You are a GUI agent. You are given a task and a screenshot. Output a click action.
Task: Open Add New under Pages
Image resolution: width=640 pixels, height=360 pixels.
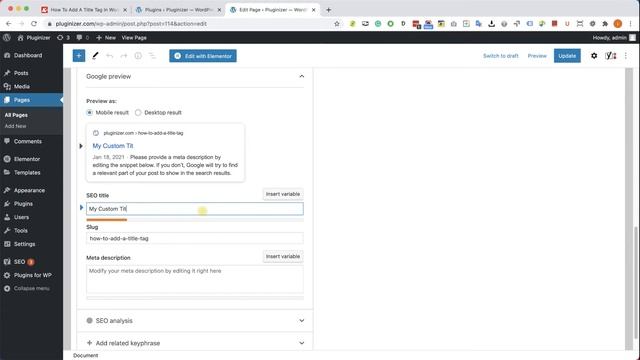(x=16, y=126)
